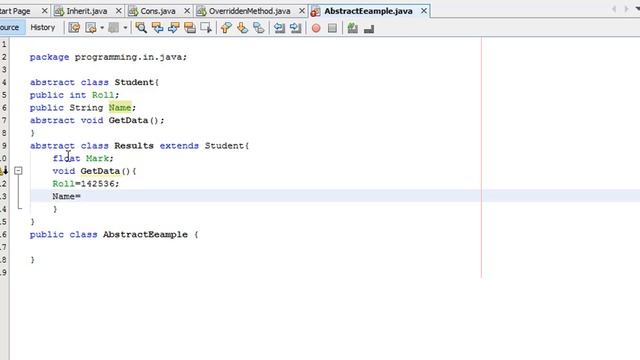The width and height of the screenshot is (640, 360).
Task: Click 'programming.in.java;' package name
Action: pyautogui.click(x=131, y=57)
